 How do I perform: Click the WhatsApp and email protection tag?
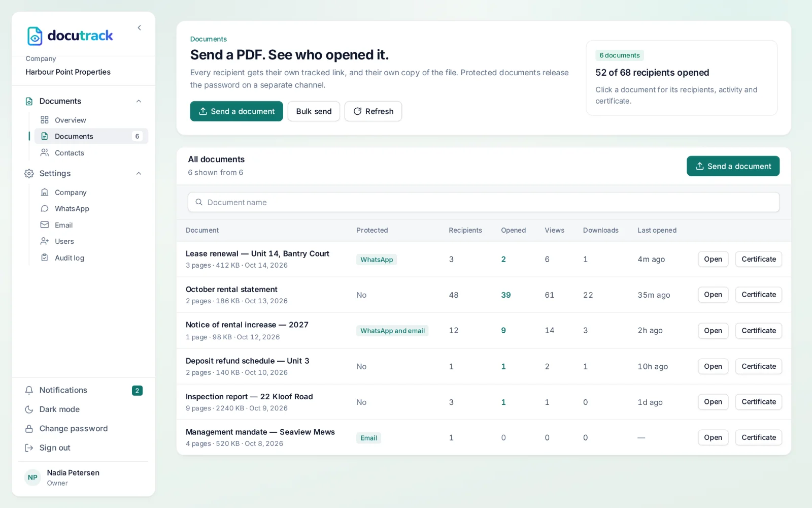coord(392,331)
